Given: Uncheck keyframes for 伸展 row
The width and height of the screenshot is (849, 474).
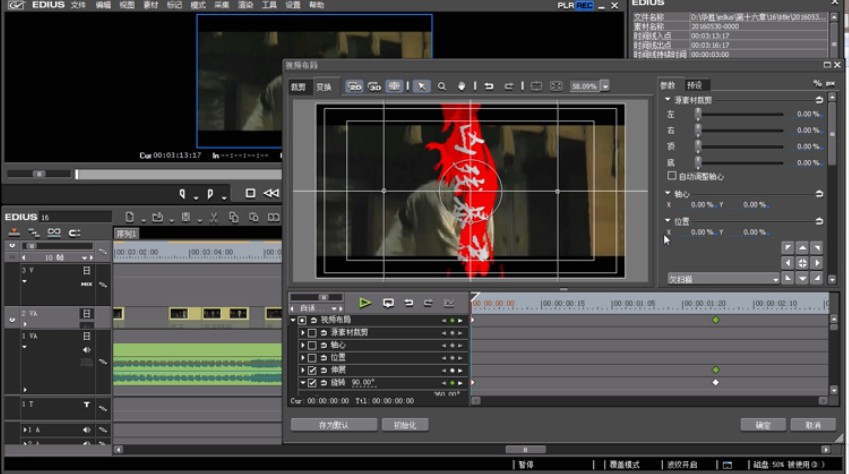Looking at the screenshot, I should pyautogui.click(x=312, y=370).
